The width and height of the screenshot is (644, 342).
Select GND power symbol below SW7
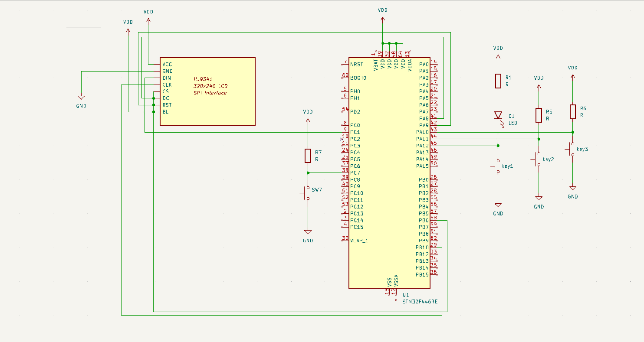click(308, 232)
